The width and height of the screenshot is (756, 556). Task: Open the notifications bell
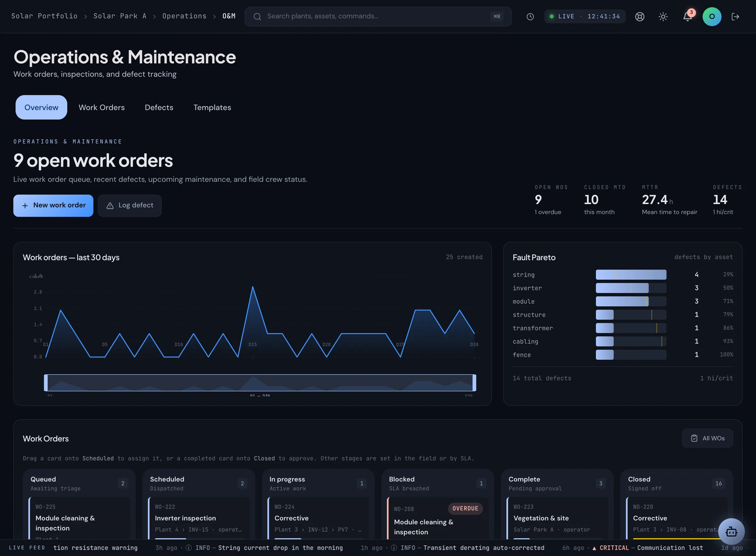click(x=687, y=16)
